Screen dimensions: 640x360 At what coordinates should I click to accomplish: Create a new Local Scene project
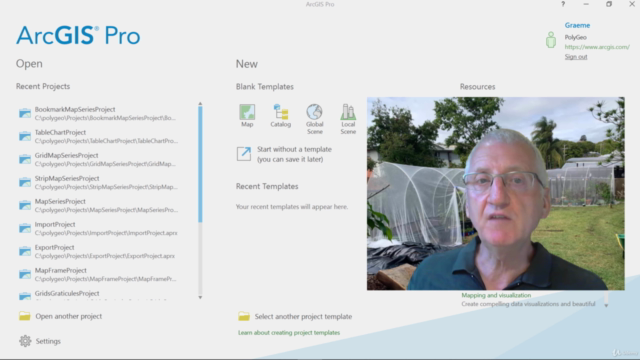[348, 119]
